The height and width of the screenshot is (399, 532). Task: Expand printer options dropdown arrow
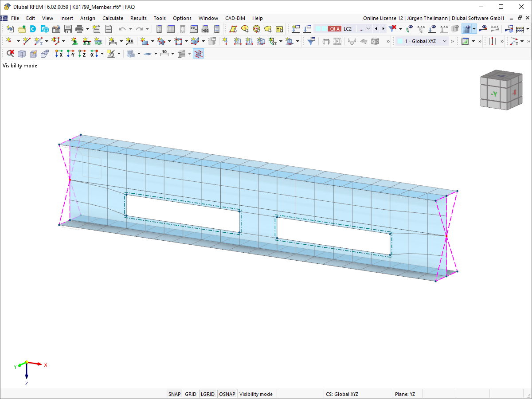(87, 29)
